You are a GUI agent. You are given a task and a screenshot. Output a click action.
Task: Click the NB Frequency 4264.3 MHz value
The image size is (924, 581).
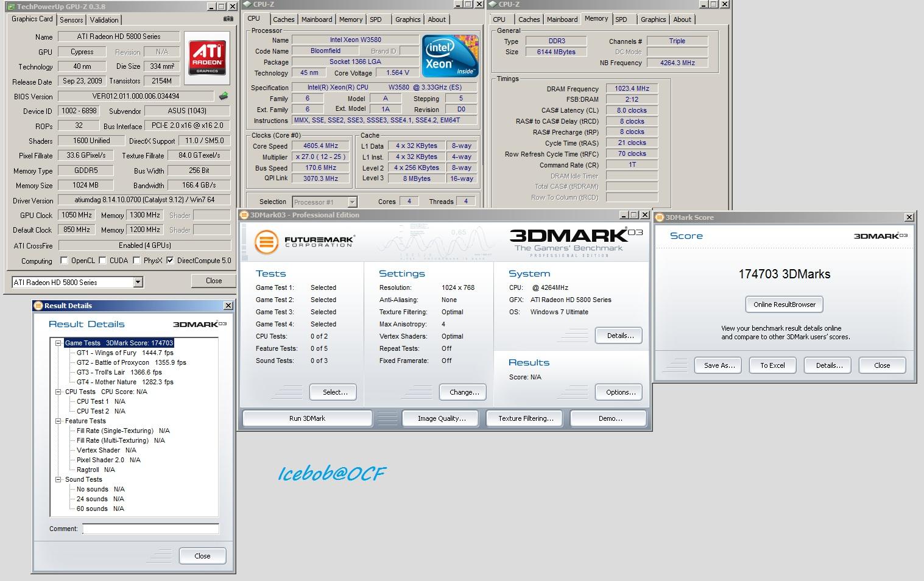coord(677,63)
